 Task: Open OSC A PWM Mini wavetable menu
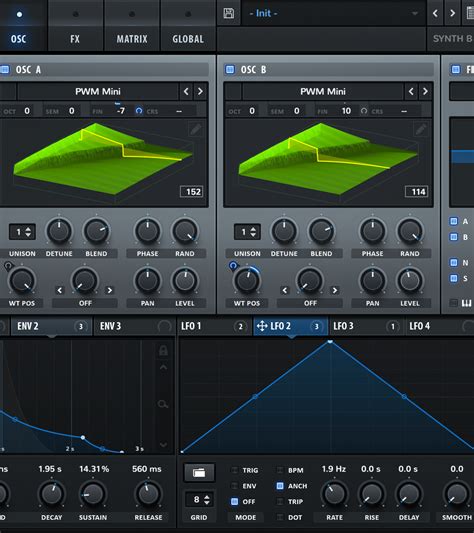pyautogui.click(x=98, y=91)
